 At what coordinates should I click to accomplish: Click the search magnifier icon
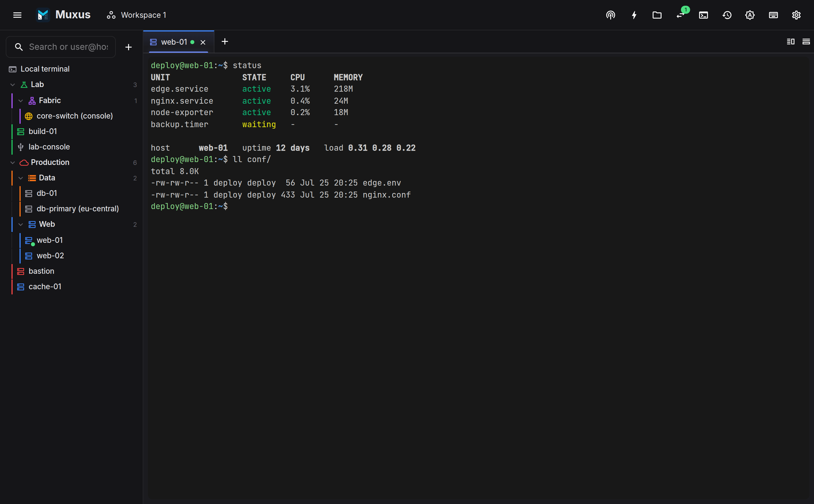click(x=19, y=47)
